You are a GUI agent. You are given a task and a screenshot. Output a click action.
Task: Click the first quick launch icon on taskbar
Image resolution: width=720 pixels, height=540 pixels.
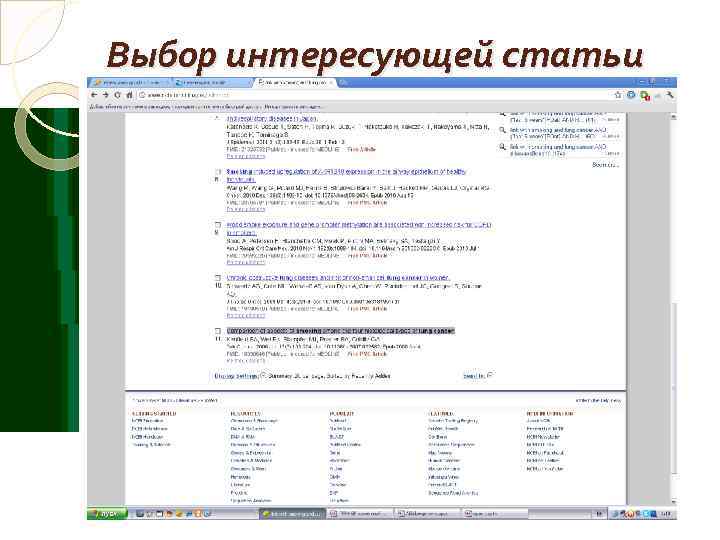point(139,514)
